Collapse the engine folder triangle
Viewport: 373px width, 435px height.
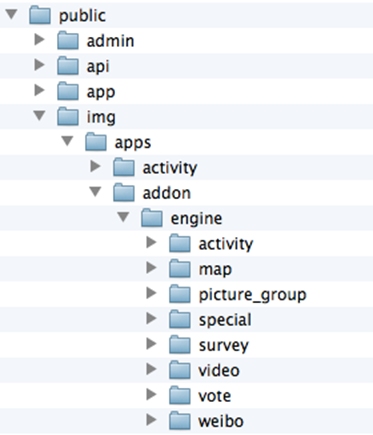124,217
